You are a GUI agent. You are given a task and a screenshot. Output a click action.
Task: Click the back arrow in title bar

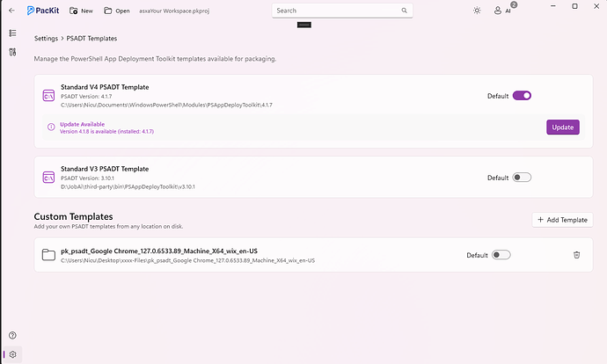pos(11,11)
